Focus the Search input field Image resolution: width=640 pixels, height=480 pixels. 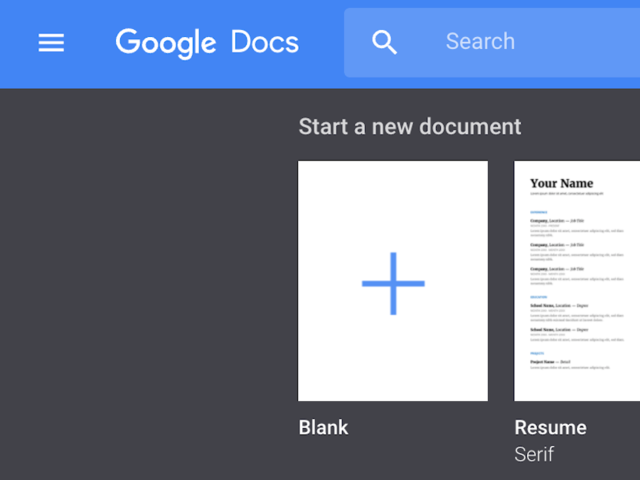pos(492,42)
